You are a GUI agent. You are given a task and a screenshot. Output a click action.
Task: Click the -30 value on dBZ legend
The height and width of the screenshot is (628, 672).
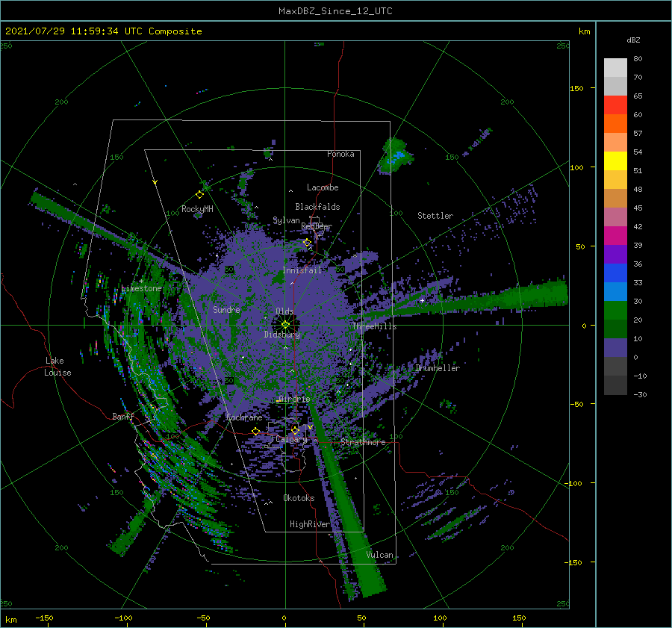[640, 394]
